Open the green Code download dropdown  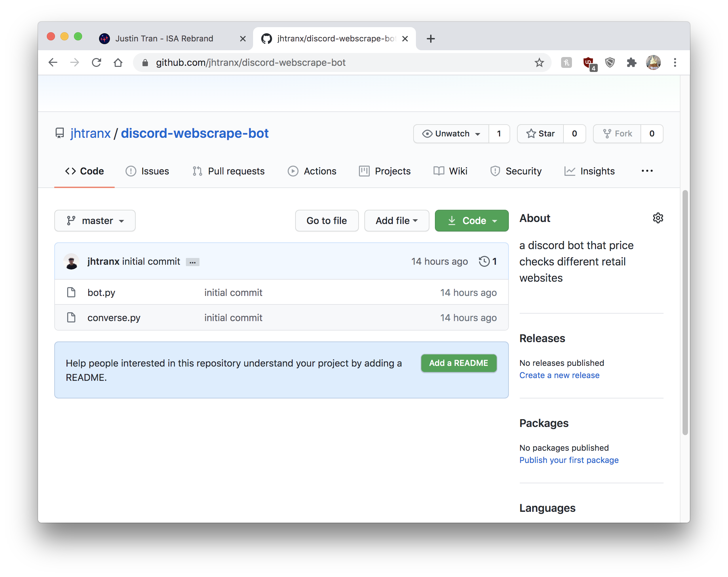pos(472,221)
